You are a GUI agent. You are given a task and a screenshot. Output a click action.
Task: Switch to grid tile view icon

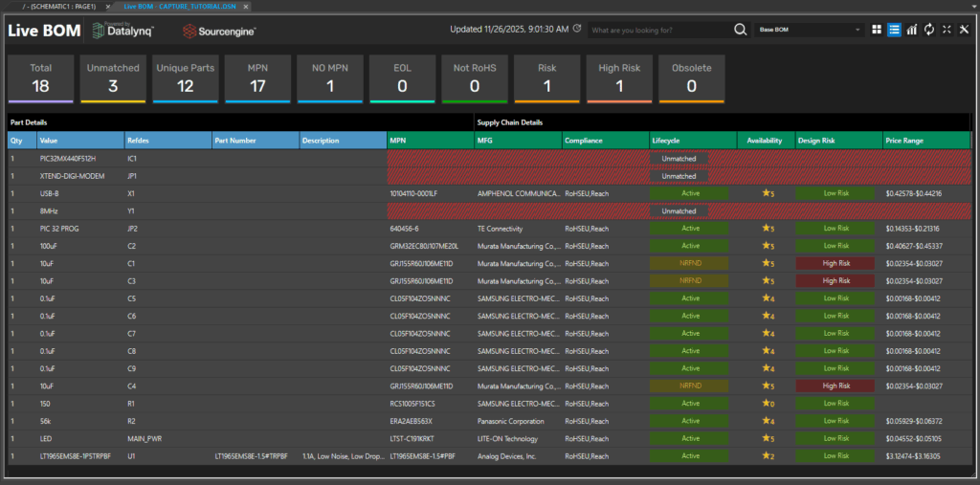click(877, 30)
